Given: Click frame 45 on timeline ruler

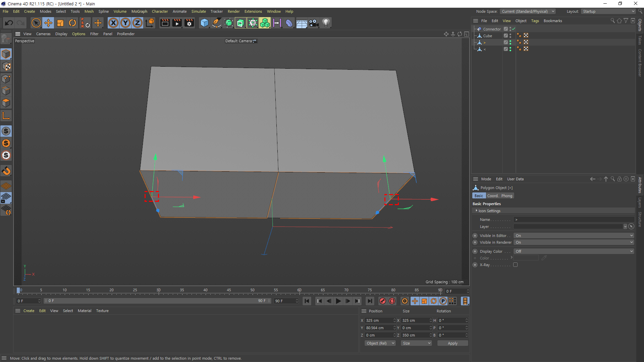Looking at the screenshot, I should pos(229,290).
